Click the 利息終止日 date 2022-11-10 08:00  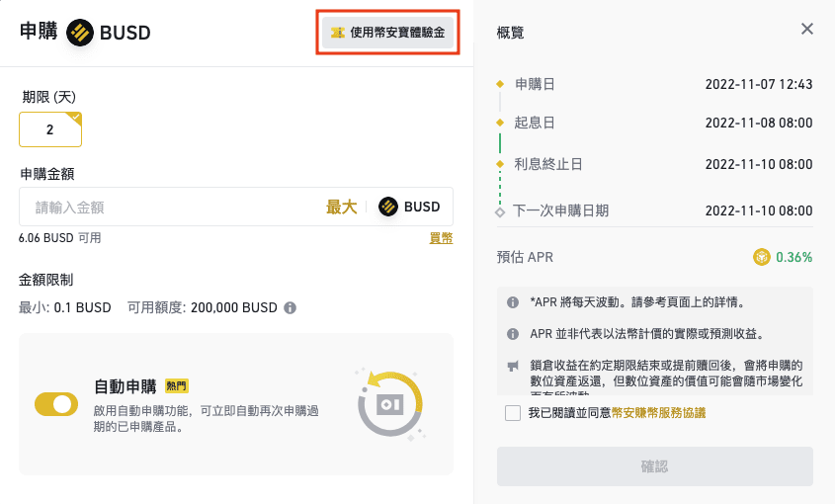(x=759, y=164)
